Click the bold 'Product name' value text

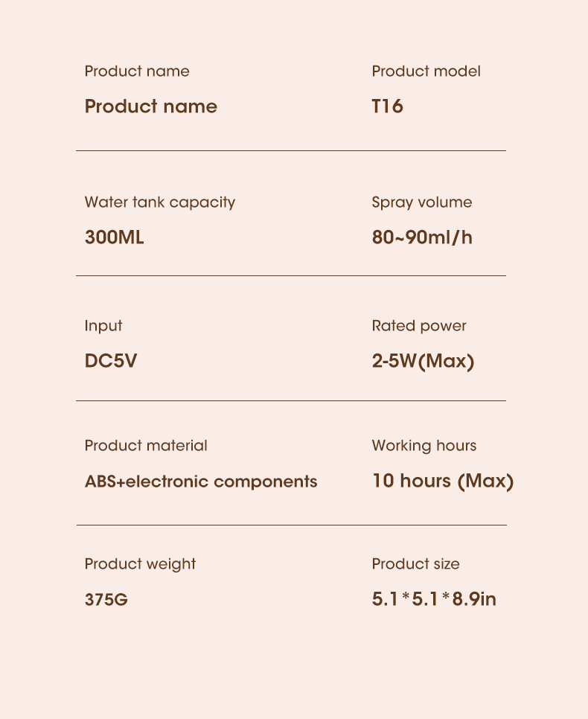pyautogui.click(x=151, y=106)
